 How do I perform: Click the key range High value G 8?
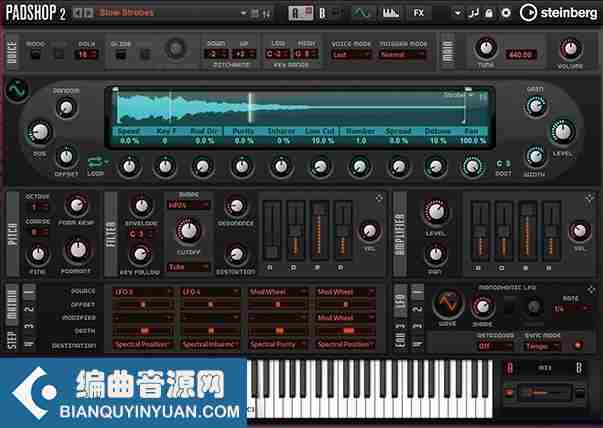[306, 54]
